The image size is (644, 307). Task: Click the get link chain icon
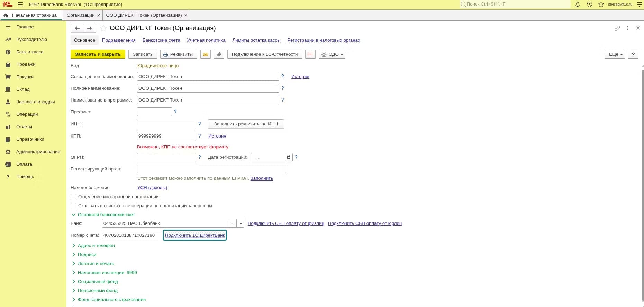pos(617,28)
